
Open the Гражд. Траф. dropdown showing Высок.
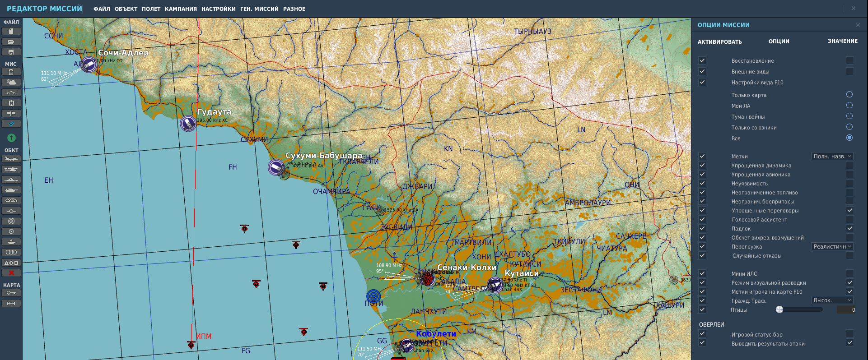[x=832, y=300]
